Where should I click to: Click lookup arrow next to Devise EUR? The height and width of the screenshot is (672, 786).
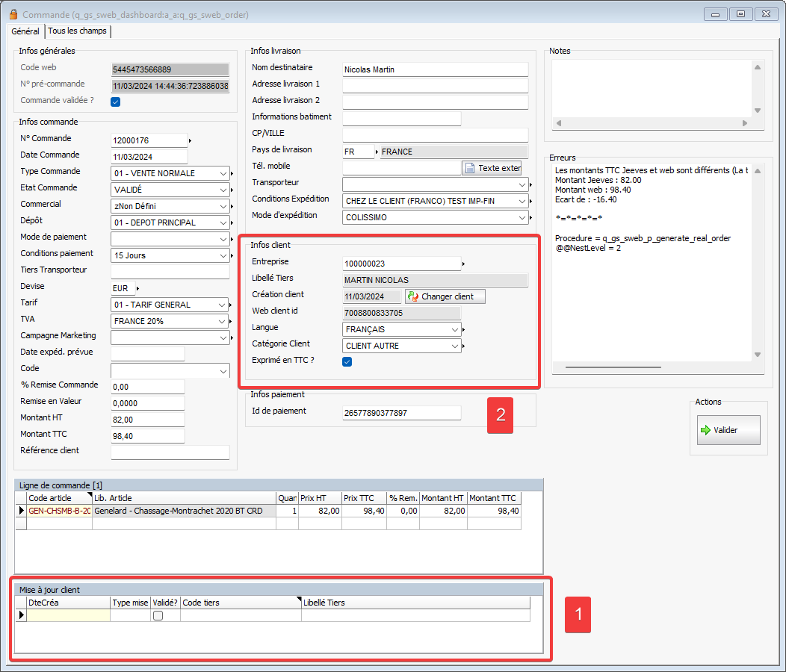coord(137,288)
